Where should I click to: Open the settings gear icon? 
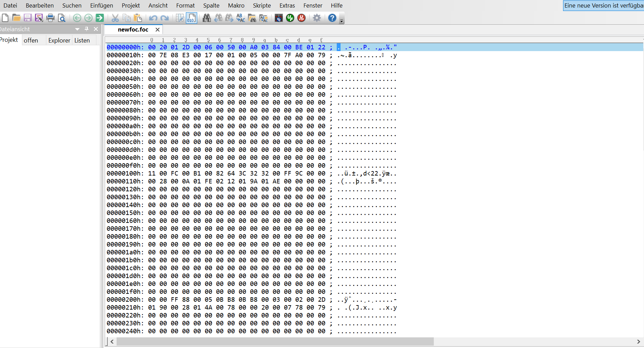(x=317, y=18)
